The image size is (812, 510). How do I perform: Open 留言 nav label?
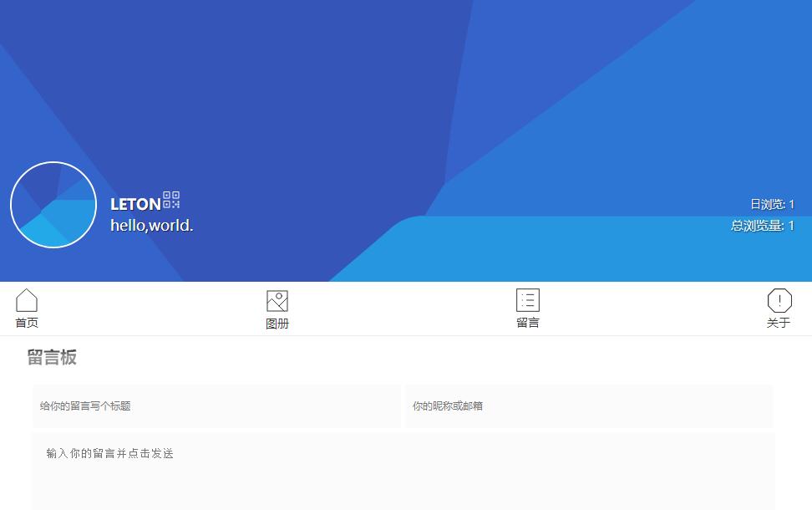coord(528,323)
